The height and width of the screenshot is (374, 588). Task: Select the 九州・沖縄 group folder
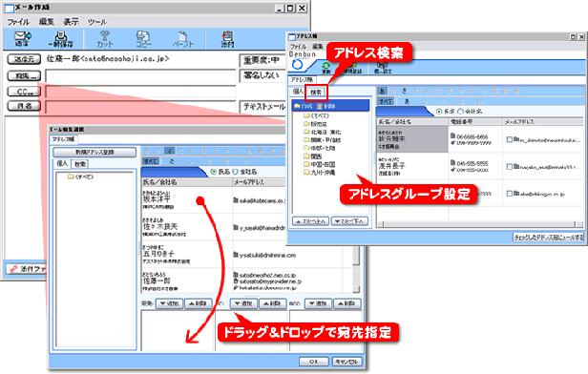pyautogui.click(x=319, y=173)
